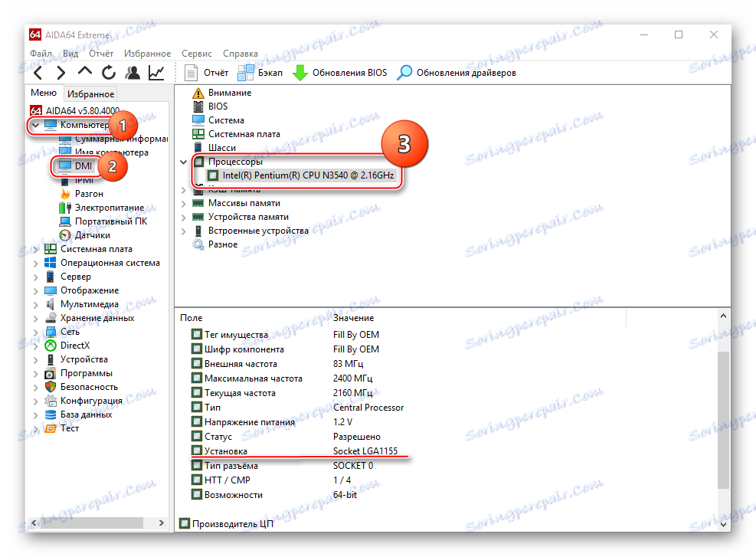
Task: Go up one level with the up arrow icon
Action: 85,72
